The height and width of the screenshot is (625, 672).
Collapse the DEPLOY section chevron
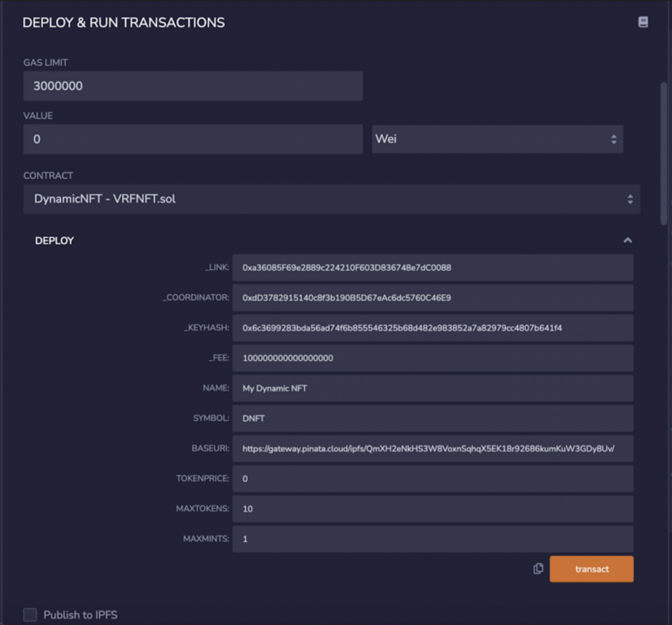pos(627,240)
